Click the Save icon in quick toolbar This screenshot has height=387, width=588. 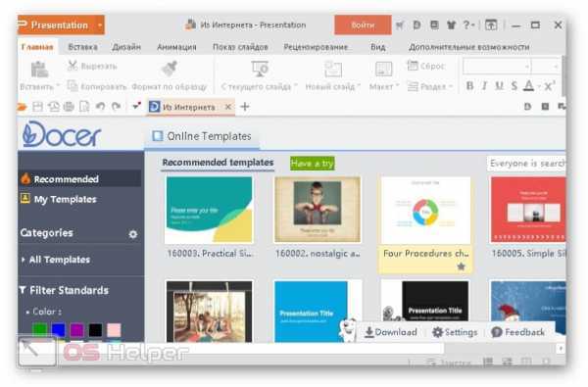[x=37, y=107]
